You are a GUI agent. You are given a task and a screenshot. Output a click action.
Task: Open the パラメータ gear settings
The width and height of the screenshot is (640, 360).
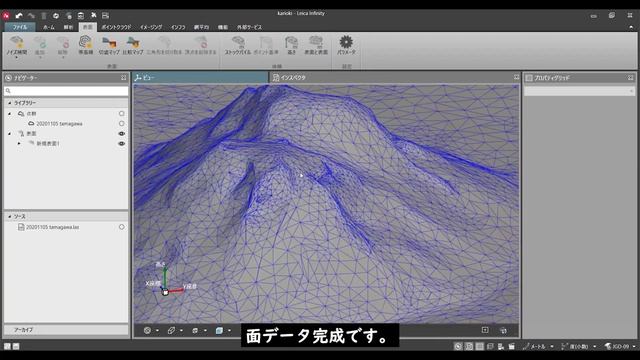[346, 45]
